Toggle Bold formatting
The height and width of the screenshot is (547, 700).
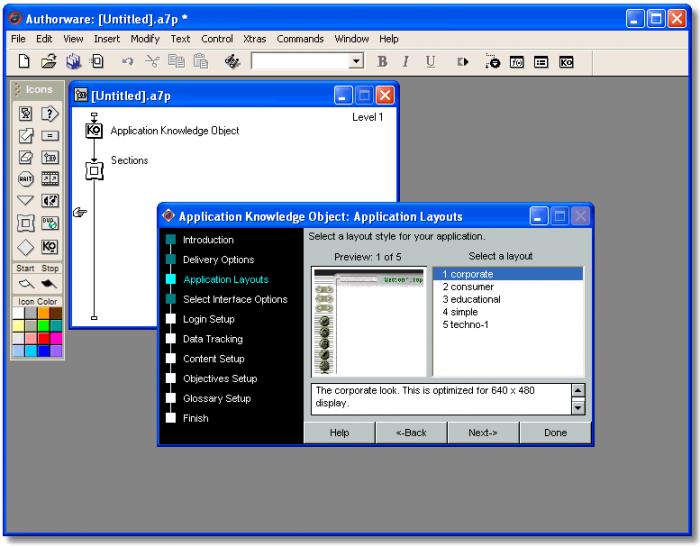pyautogui.click(x=382, y=62)
